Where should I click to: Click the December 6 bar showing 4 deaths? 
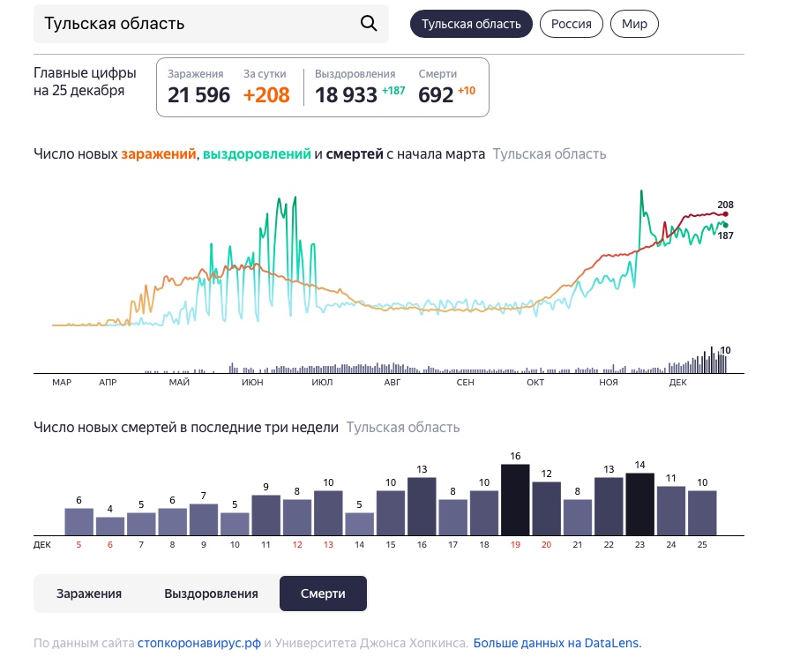point(110,526)
